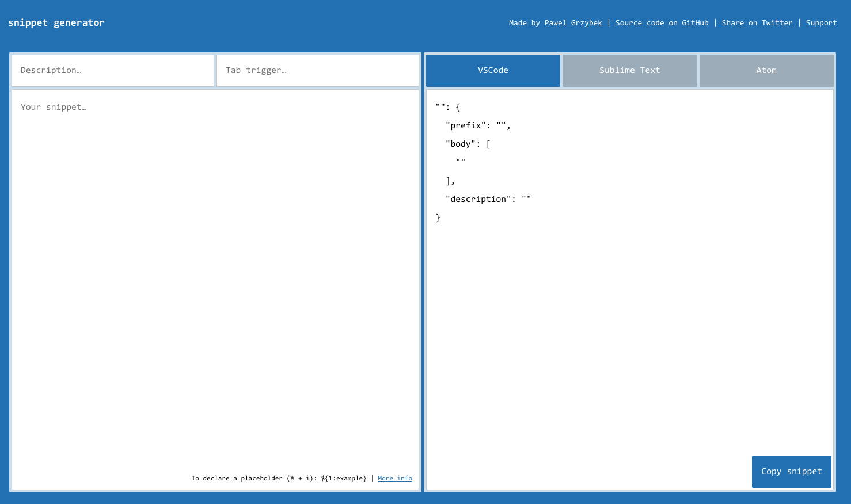Click the "Made by" header text

[525, 23]
